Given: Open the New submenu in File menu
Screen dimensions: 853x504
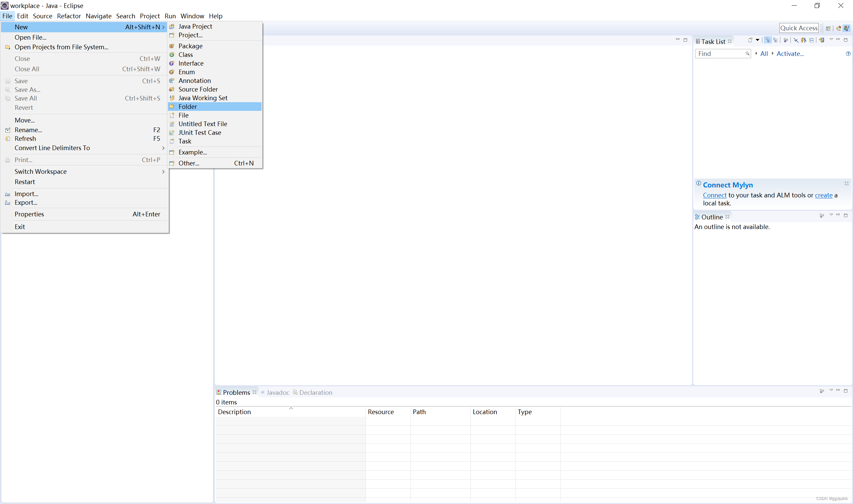Looking at the screenshot, I should click(x=85, y=27).
